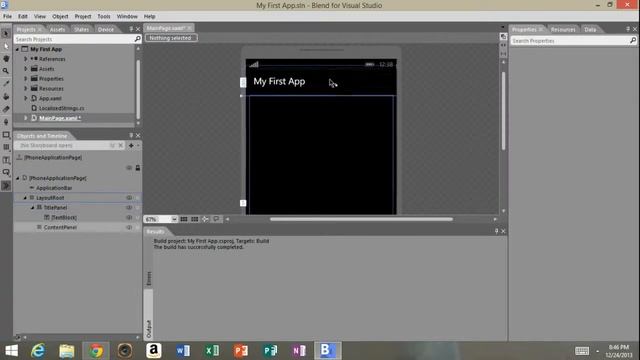The height and width of the screenshot is (360, 640).
Task: Show snap grid in artboard controls
Action: click(184, 219)
